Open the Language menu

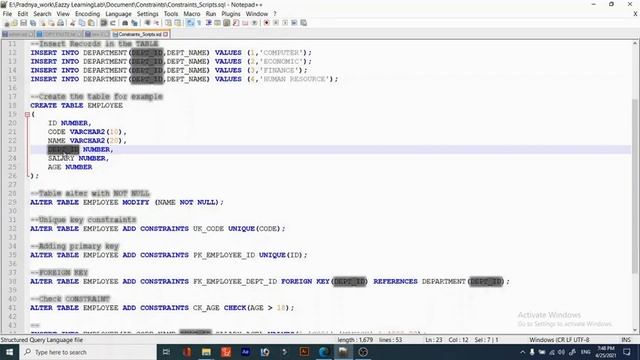[x=118, y=14]
